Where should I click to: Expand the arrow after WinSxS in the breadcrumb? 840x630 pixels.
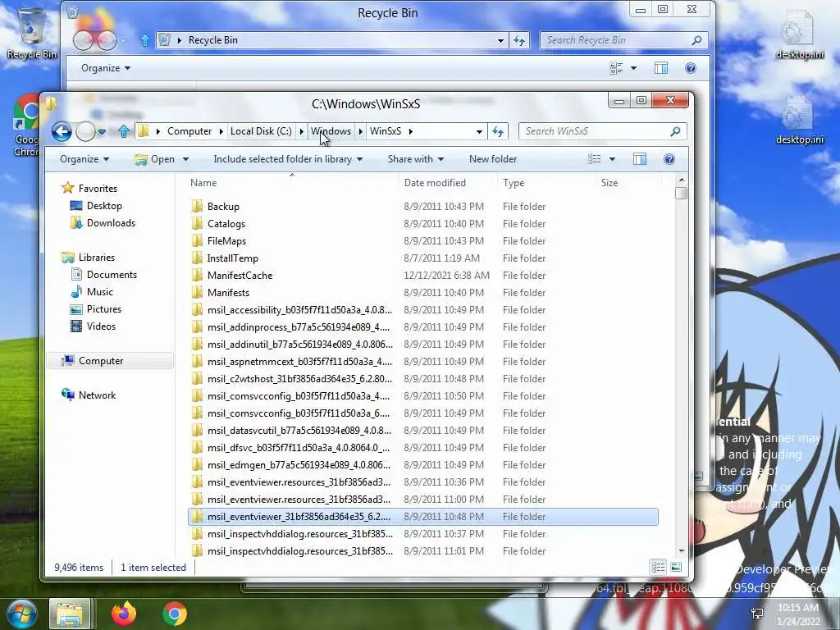click(411, 131)
